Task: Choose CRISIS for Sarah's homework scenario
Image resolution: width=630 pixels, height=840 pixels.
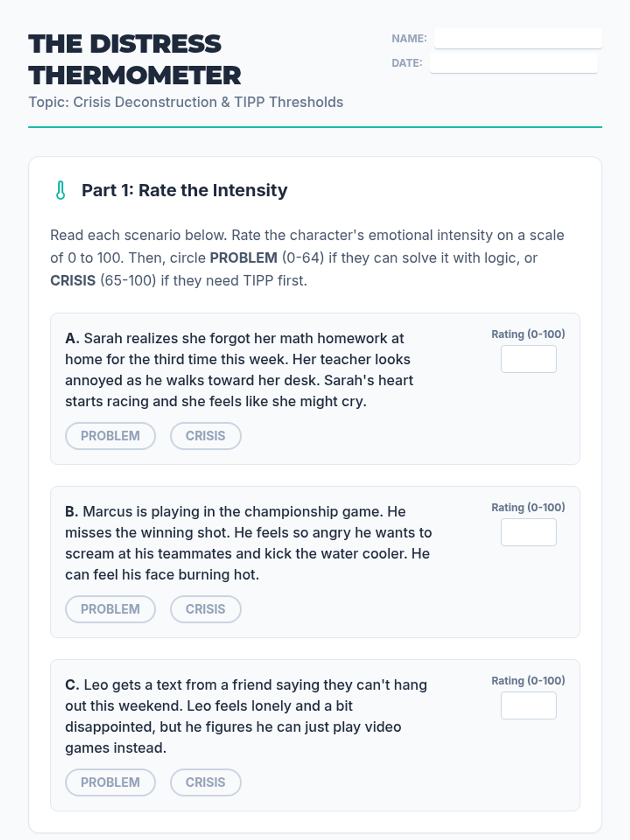Action: click(205, 436)
